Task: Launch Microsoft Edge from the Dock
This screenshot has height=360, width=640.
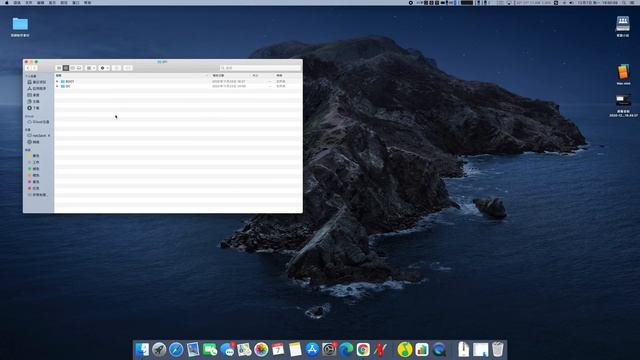Action: coord(346,349)
